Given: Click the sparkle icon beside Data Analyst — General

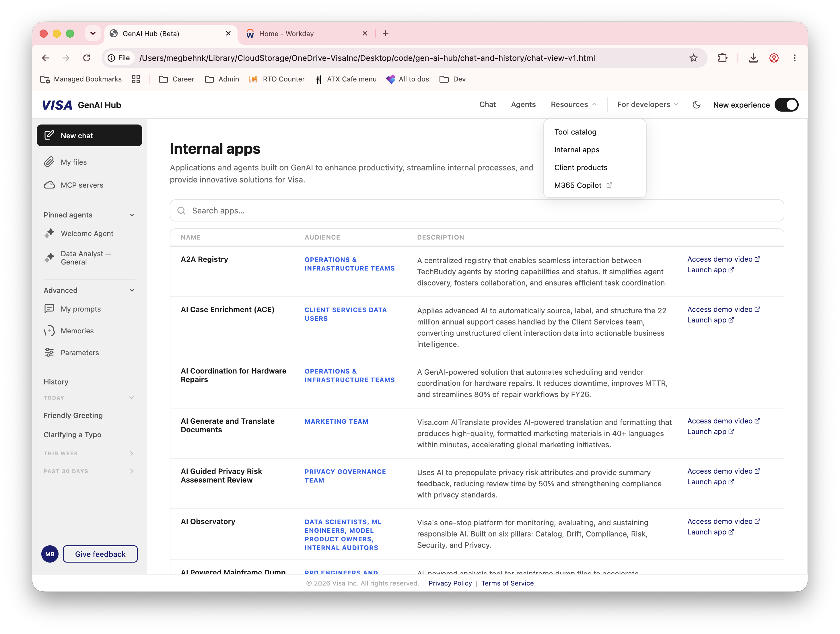Looking at the screenshot, I should point(49,257).
